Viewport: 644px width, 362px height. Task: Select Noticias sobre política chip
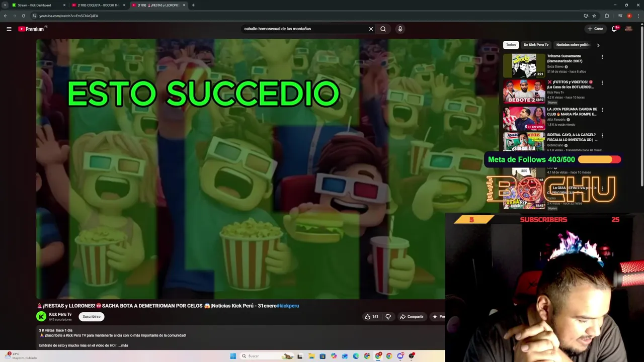click(x=573, y=45)
